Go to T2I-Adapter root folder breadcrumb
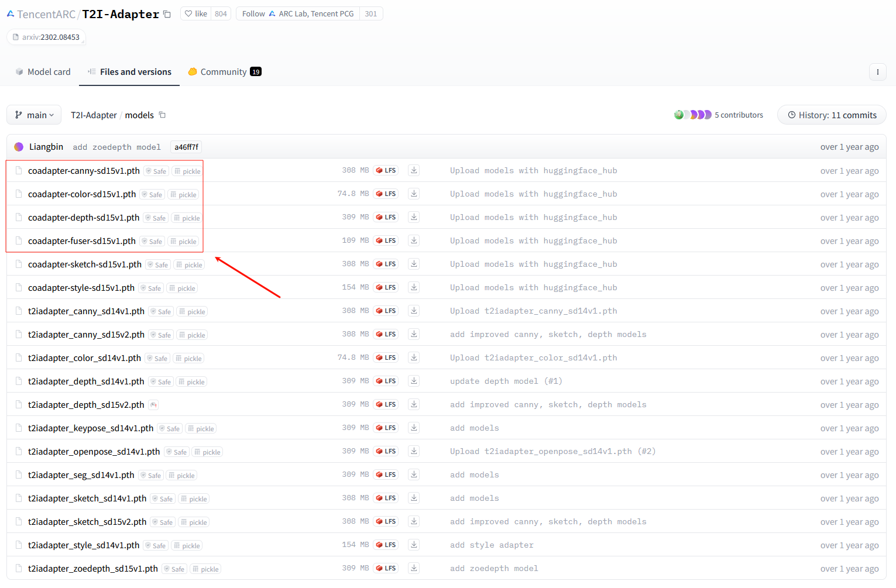Viewport: 896px width, 588px height. point(94,115)
